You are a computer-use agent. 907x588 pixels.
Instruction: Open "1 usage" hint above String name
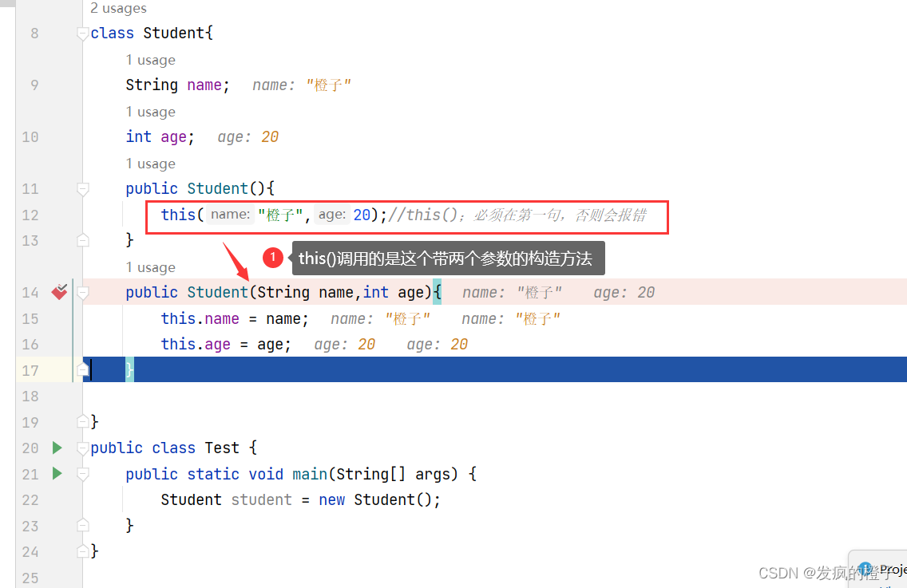[150, 60]
